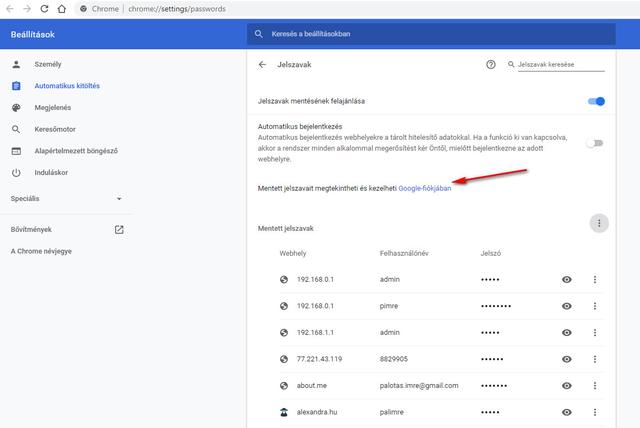The height and width of the screenshot is (428, 640).
Task: Open more actions menu above Mentett jelszavak
Action: [598, 223]
